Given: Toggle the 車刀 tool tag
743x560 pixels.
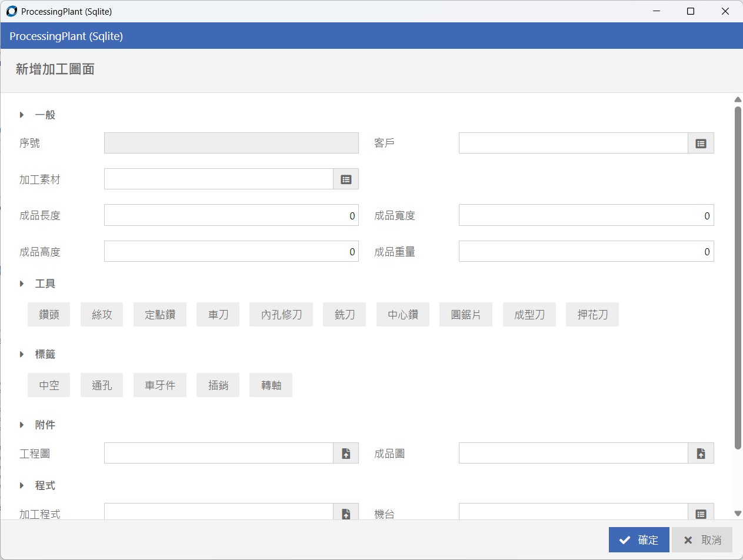Looking at the screenshot, I should [x=218, y=315].
